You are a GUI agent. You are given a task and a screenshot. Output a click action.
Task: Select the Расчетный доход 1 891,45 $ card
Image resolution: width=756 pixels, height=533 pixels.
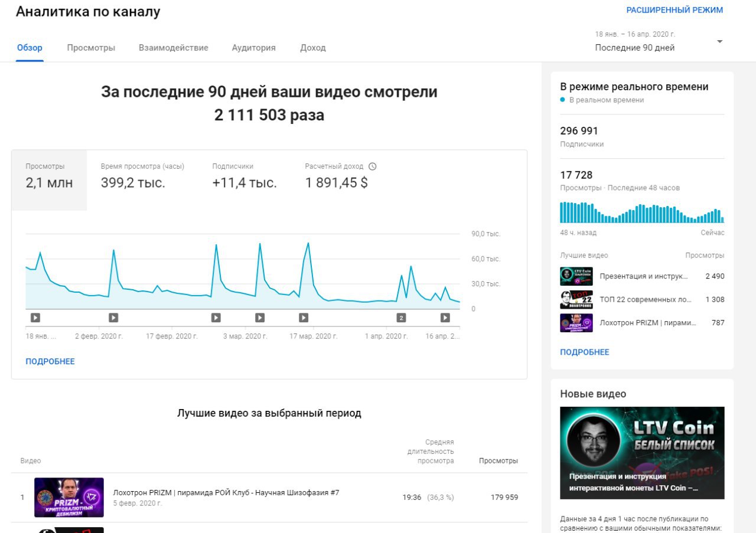341,180
